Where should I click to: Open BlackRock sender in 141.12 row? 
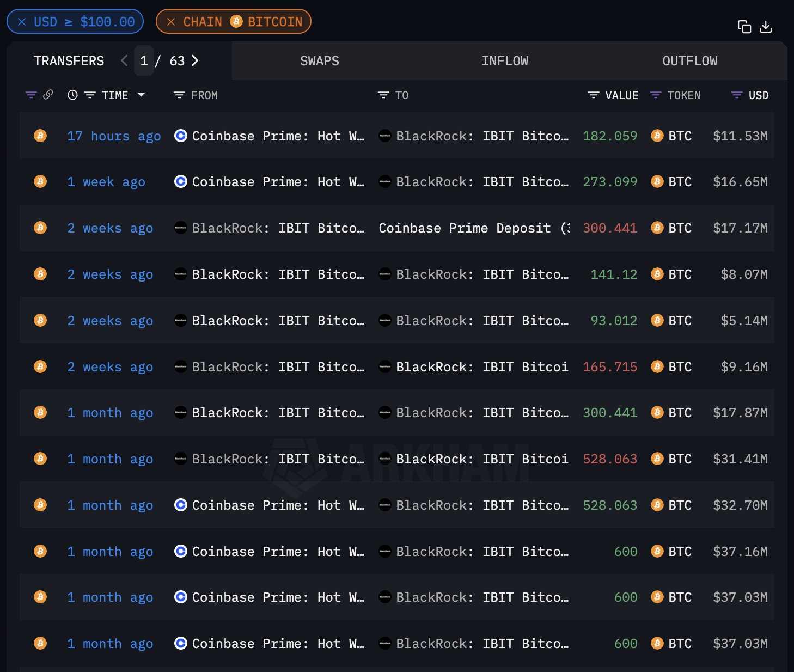tap(278, 274)
